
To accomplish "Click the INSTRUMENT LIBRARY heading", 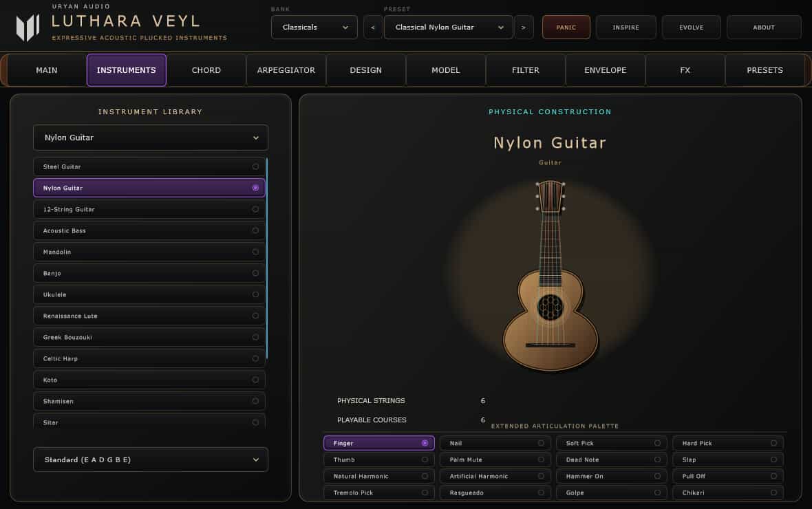I will click(x=150, y=112).
